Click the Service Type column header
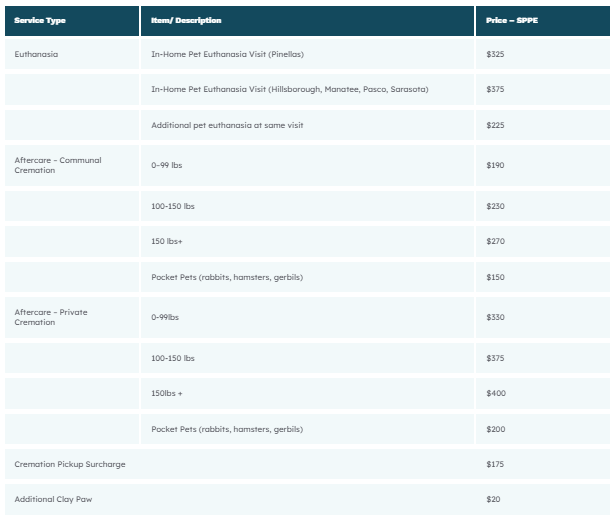The height and width of the screenshot is (527, 615). 39,20
